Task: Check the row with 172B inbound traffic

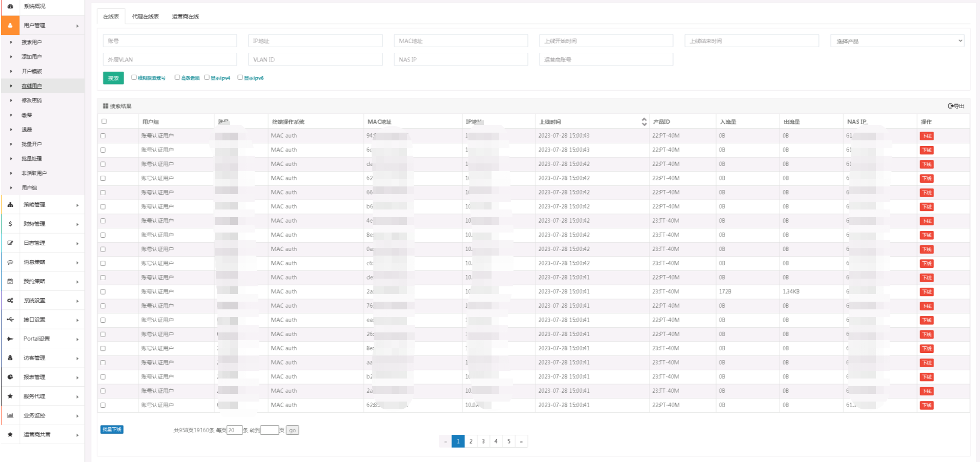Action: point(103,291)
